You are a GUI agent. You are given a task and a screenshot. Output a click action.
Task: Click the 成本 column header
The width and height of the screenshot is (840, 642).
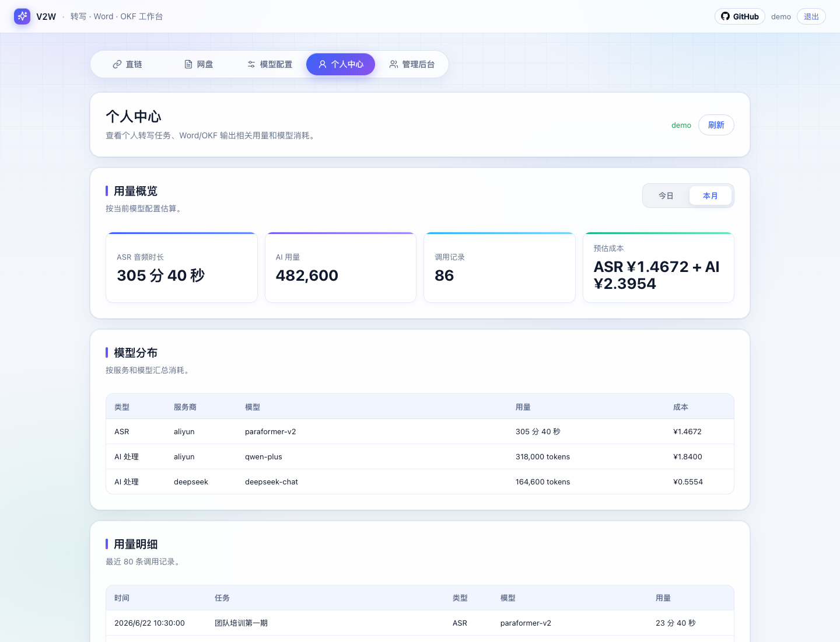click(681, 407)
